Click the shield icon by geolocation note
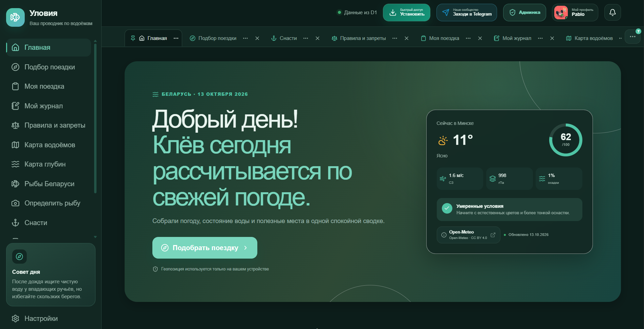 [155, 269]
